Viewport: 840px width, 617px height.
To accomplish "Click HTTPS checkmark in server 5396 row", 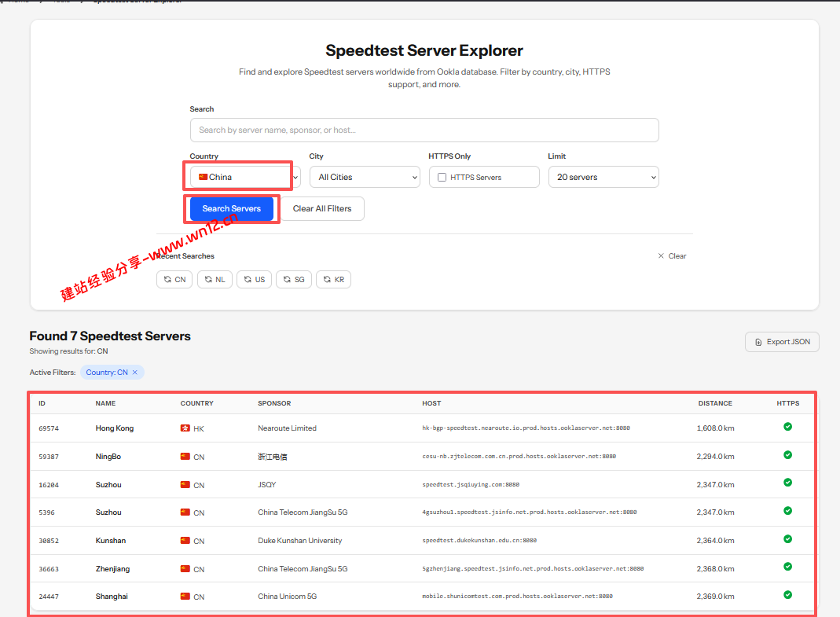I will click(x=787, y=511).
